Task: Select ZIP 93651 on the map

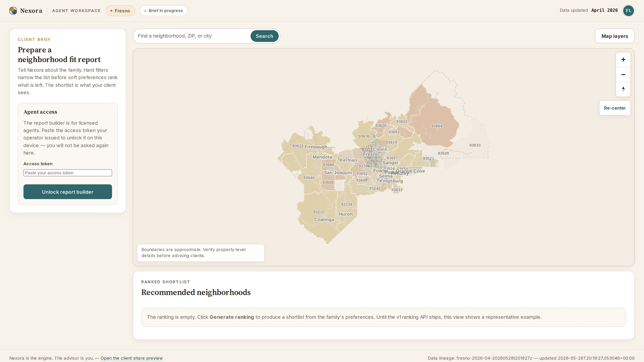Action: coord(394,132)
